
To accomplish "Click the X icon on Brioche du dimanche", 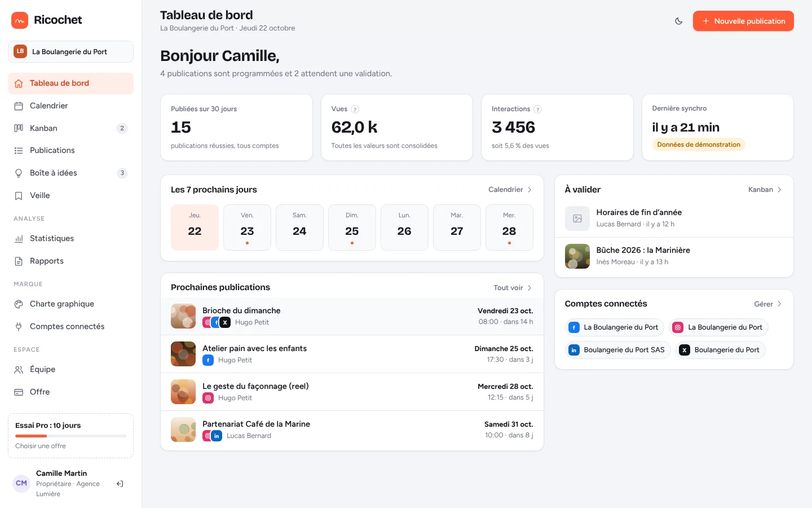I will [225, 322].
